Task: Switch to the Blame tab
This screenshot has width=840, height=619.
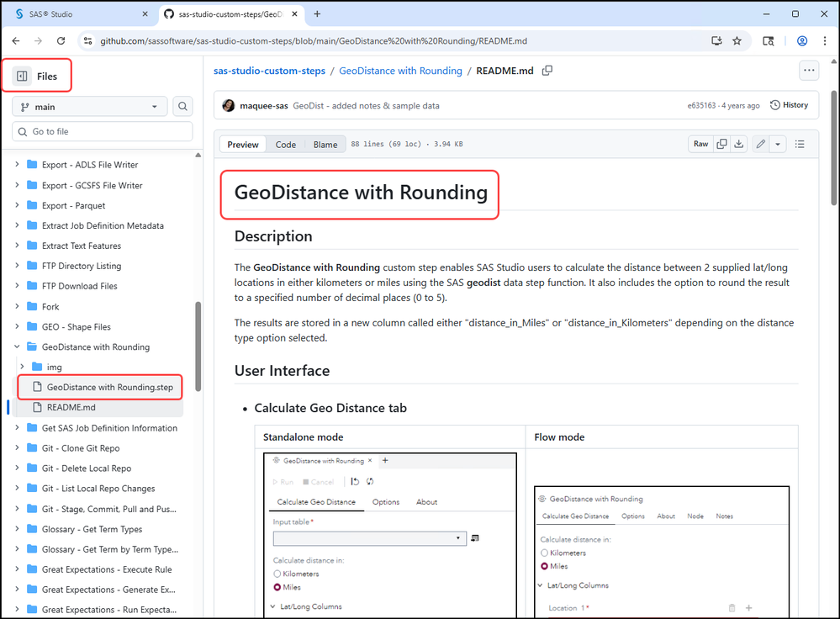Action: (x=325, y=144)
